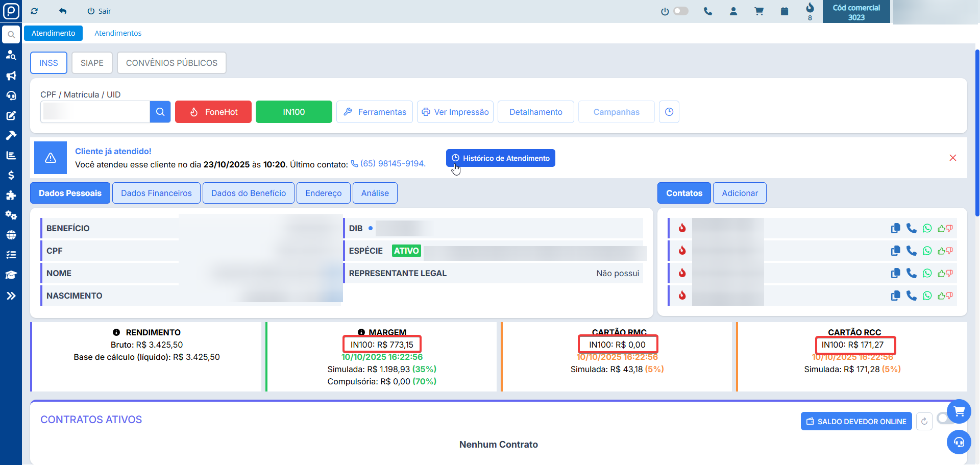Toggle the power switch in top bar
The width and height of the screenshot is (980, 465).
[x=680, y=11]
